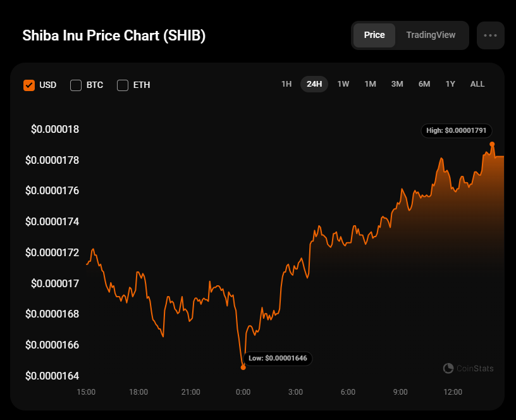
Task: Click the low price point marker
Action: [x=243, y=367]
